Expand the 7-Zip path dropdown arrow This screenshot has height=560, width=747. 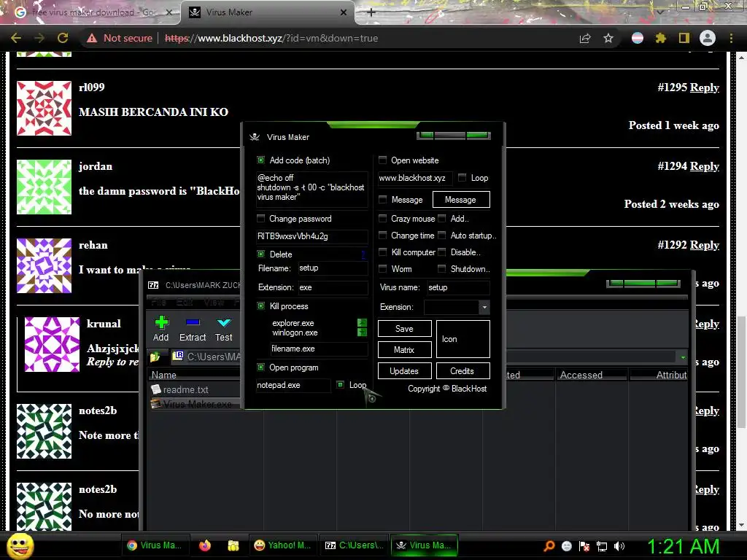pyautogui.click(x=683, y=357)
